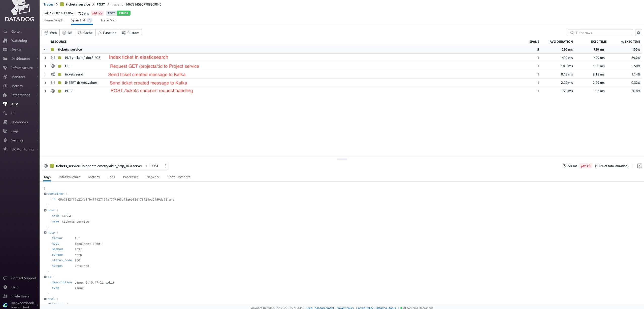Open the Events icon in sidebar

(5, 50)
